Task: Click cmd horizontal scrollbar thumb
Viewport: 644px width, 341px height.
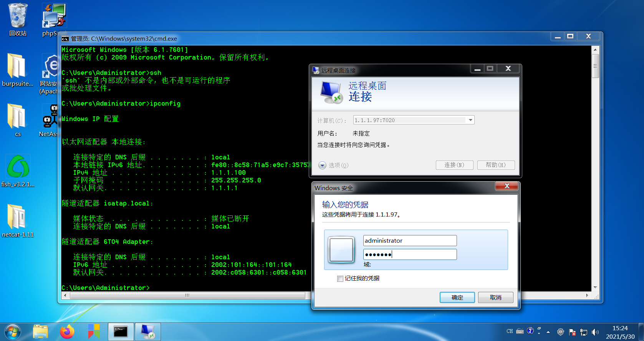Action: [187, 295]
